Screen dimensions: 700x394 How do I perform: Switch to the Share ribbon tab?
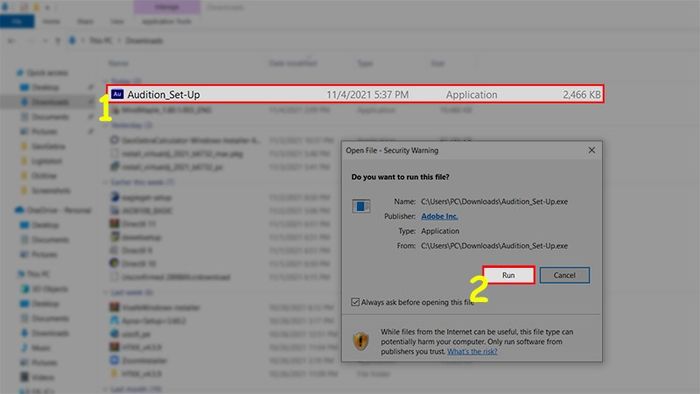click(85, 21)
